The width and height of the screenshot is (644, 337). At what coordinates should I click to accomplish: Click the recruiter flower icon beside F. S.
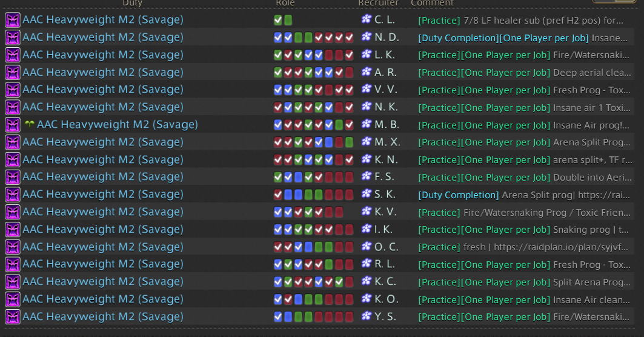[x=367, y=176]
